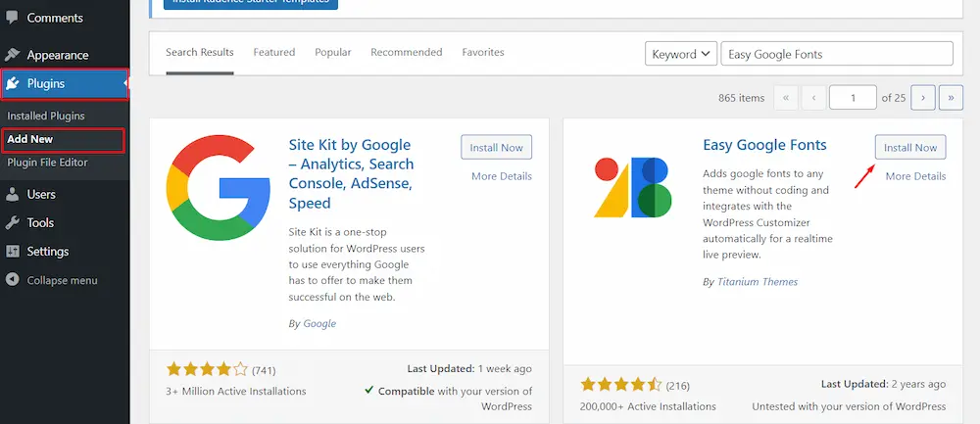This screenshot has height=424, width=980.
Task: Jump to last page of results
Action: [952, 97]
